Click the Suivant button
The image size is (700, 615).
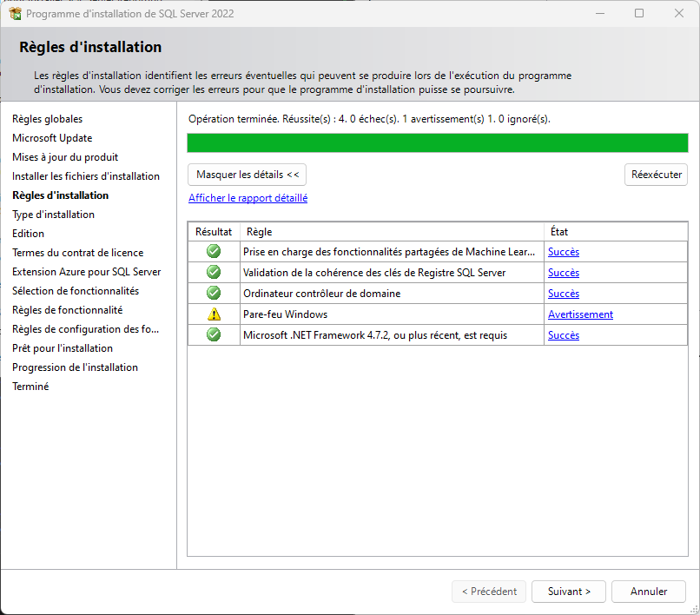[x=569, y=592]
